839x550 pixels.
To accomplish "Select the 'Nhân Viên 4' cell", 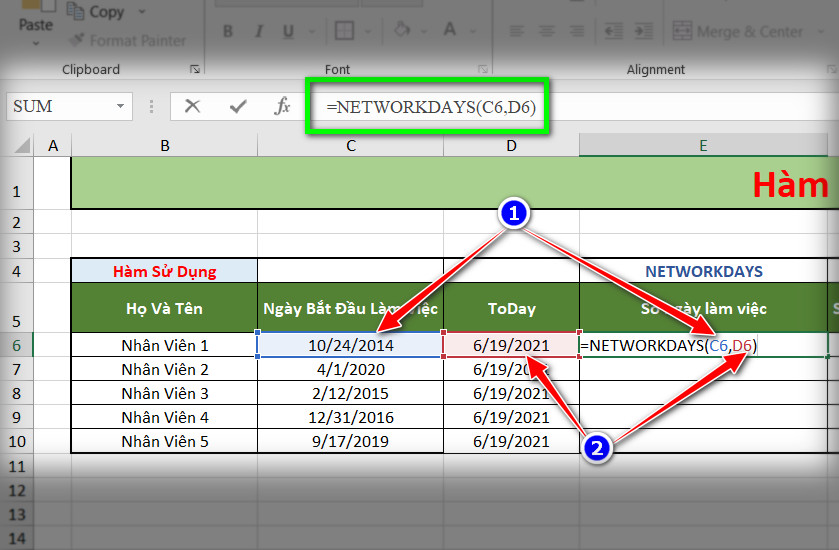I will click(164, 417).
